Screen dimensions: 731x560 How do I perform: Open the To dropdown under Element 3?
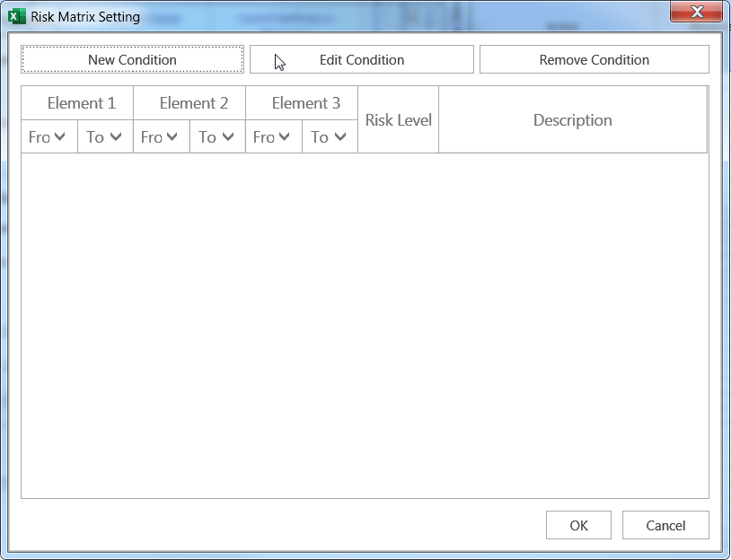[x=340, y=137]
